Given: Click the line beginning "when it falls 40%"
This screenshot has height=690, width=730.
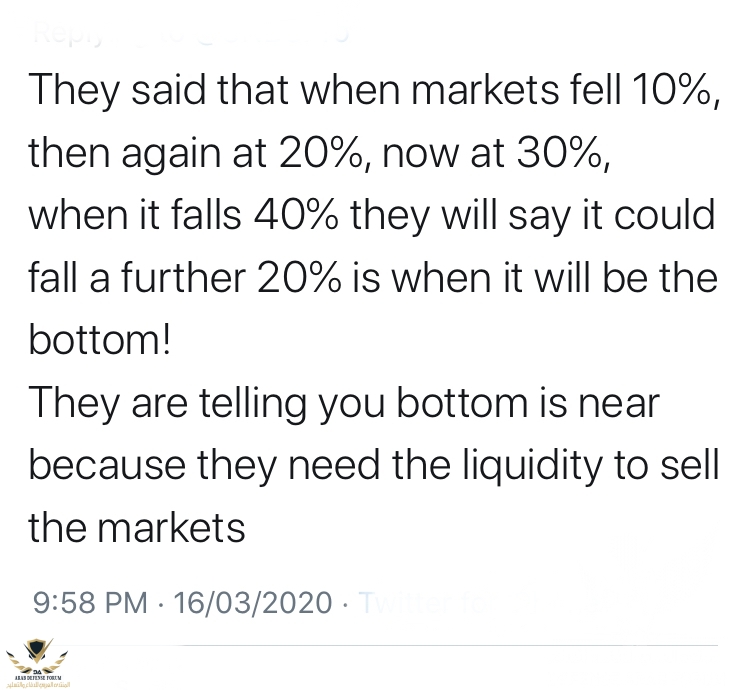Looking at the screenshot, I should click(x=372, y=216).
